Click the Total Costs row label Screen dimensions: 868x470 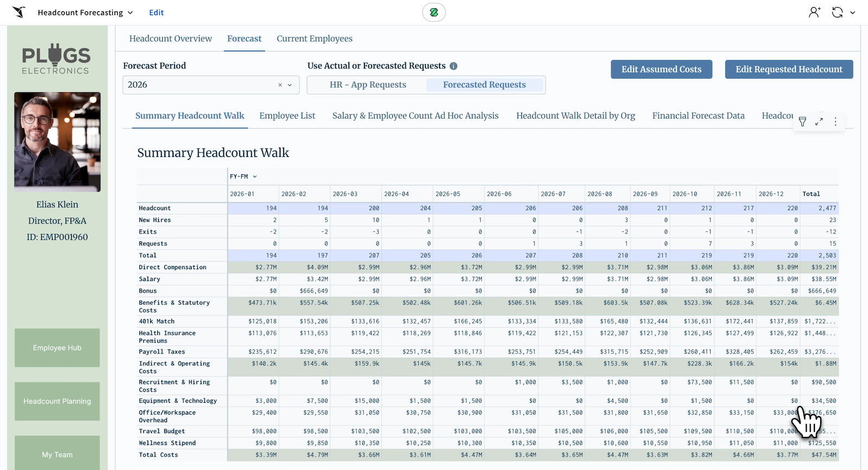point(158,455)
